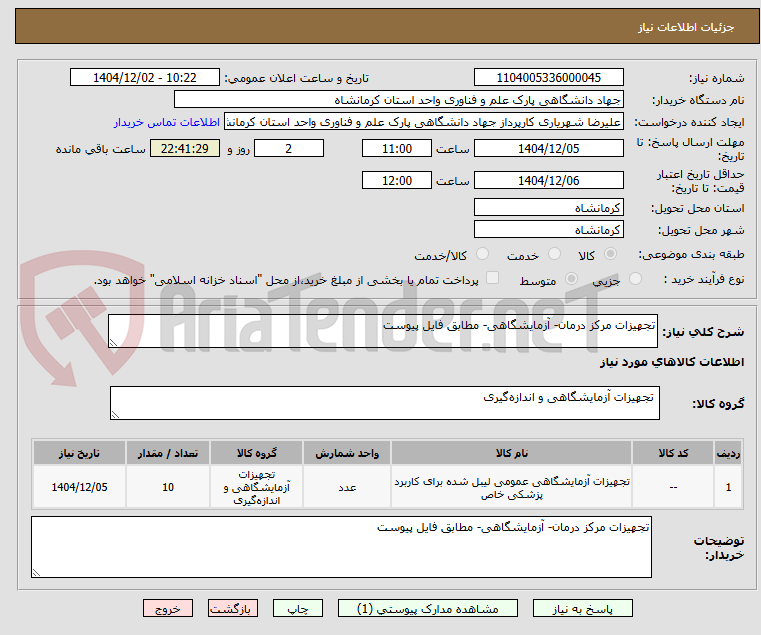
Task: Select the 'کالا/خدمت' radio button
Action: [x=482, y=253]
